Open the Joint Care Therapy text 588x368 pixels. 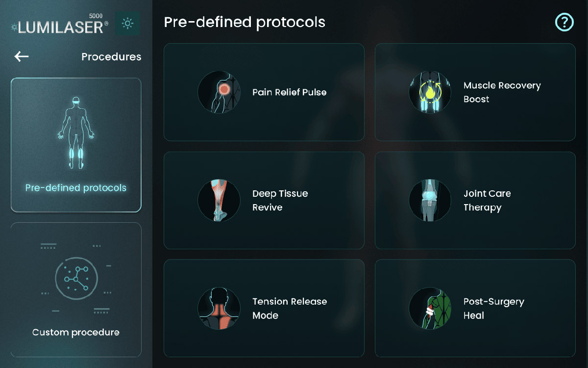click(x=487, y=200)
